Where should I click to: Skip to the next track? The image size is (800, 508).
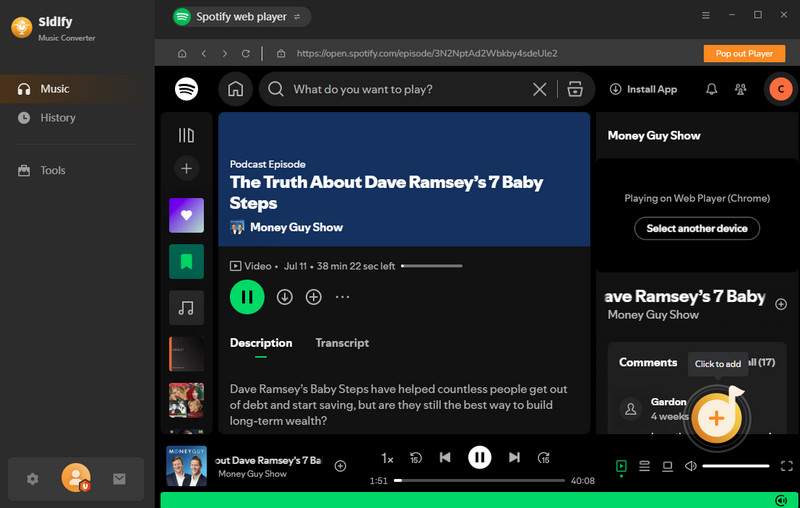pos(514,458)
